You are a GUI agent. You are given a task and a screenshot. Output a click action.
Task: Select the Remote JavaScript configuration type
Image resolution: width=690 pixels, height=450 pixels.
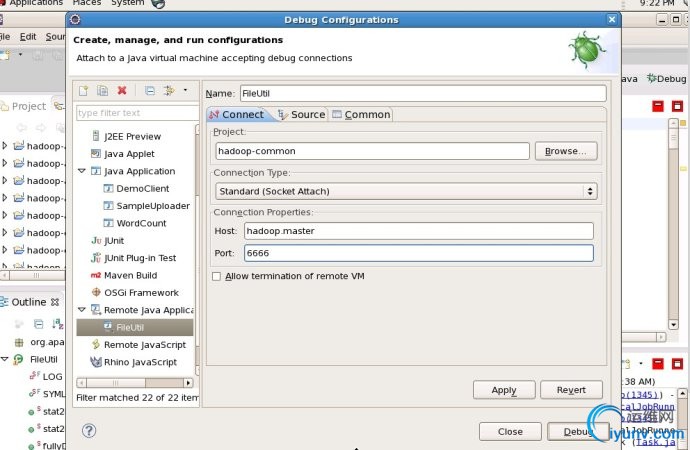pos(145,345)
